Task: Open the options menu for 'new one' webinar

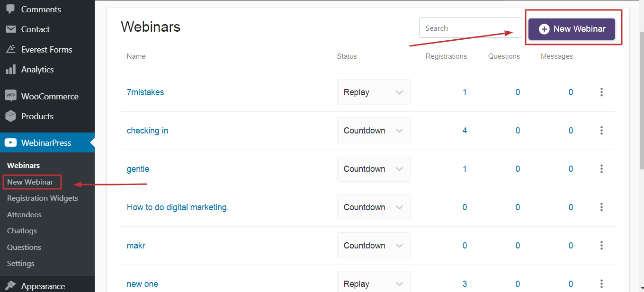Action: click(x=601, y=283)
